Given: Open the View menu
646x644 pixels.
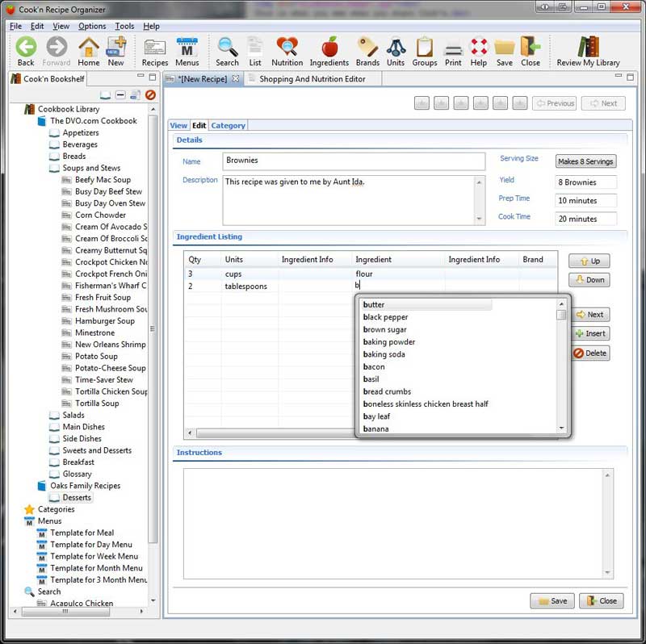Looking at the screenshot, I should coord(61,26).
